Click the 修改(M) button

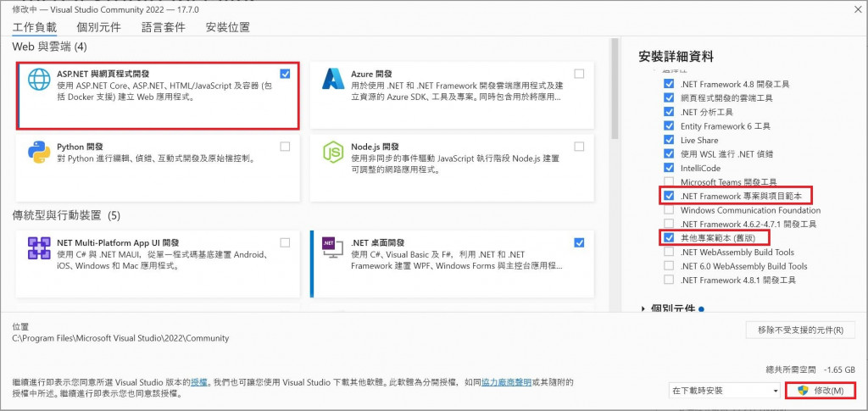821,391
